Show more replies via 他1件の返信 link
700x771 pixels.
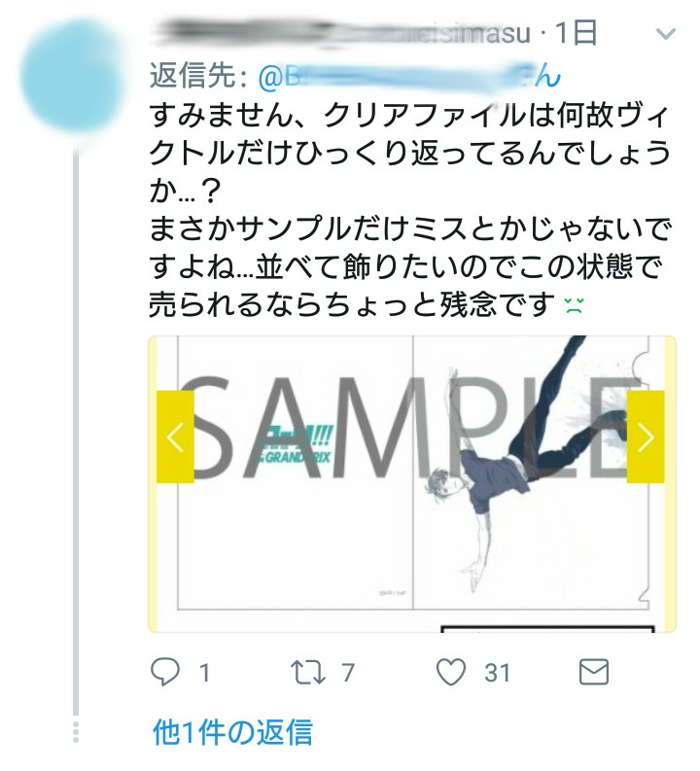(232, 732)
